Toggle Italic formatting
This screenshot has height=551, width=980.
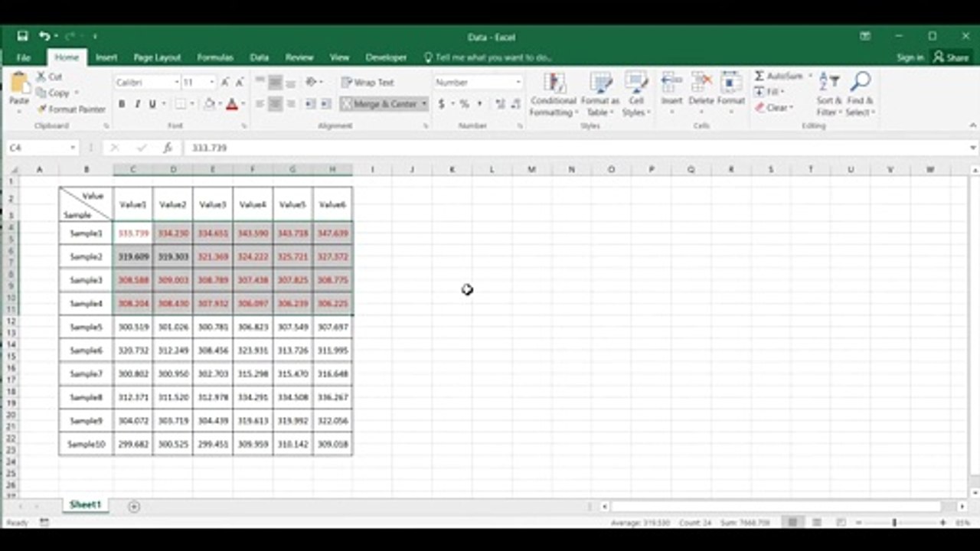[137, 104]
